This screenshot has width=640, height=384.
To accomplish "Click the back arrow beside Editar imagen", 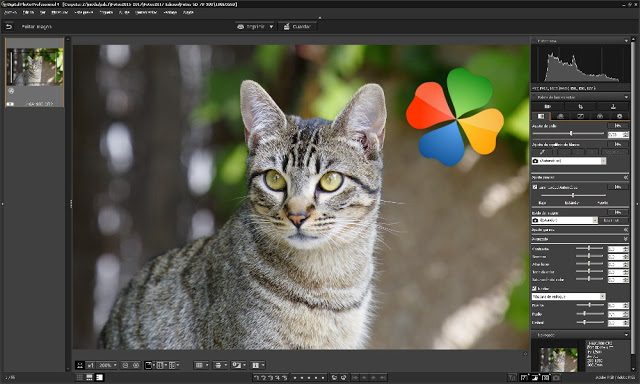I will (x=9, y=27).
